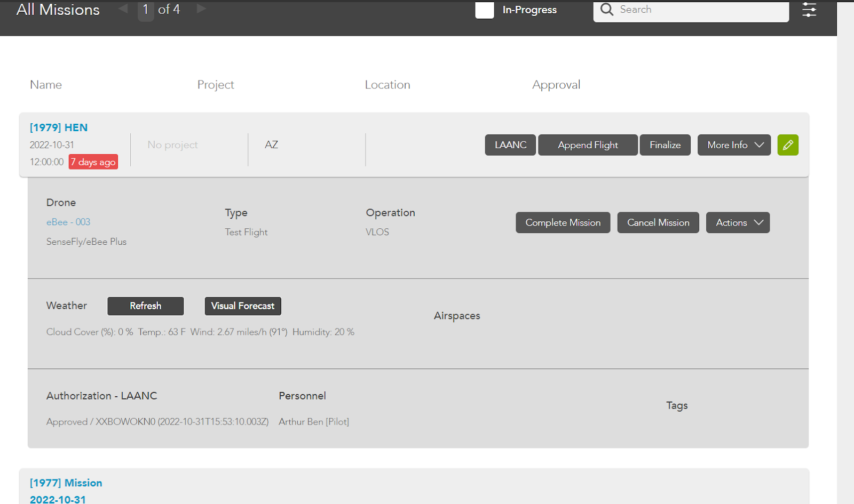
Task: Click the search magnifier icon
Action: pyautogui.click(x=607, y=10)
